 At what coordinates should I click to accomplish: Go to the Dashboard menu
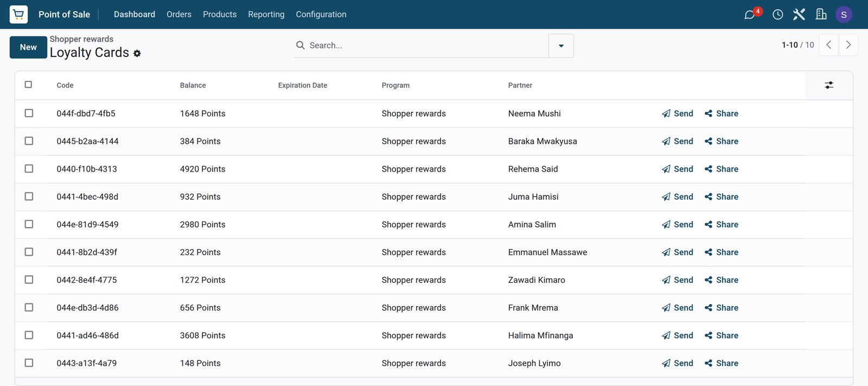pos(135,14)
